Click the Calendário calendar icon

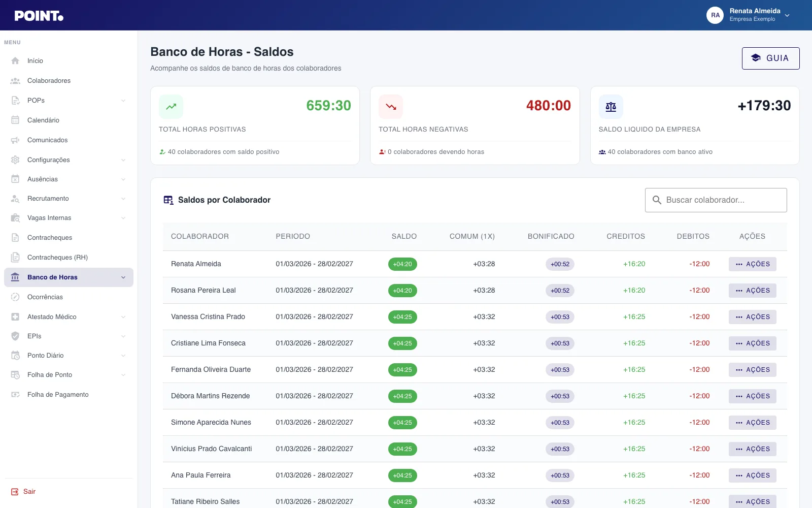(x=15, y=120)
